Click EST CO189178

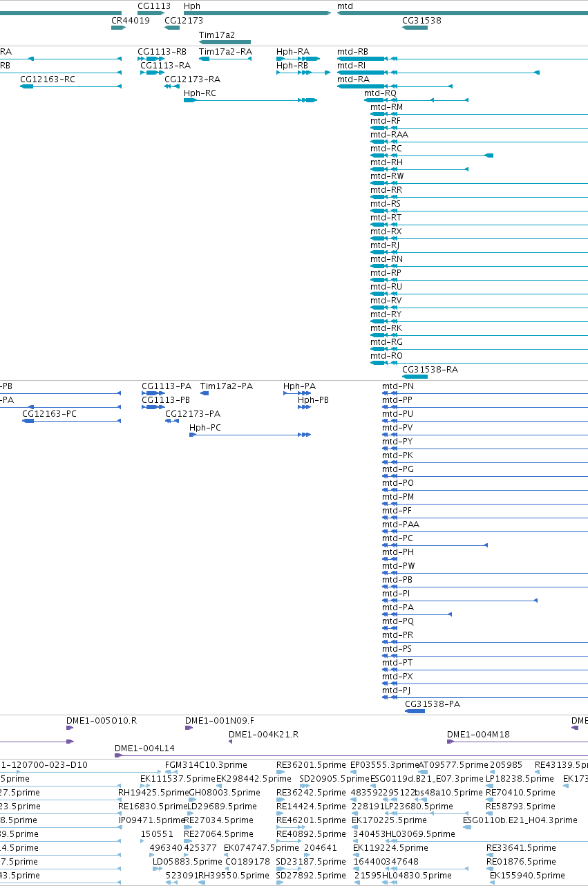coord(247,861)
